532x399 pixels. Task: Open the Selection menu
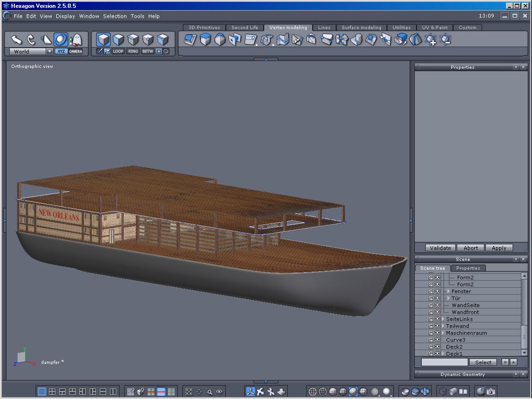(x=115, y=16)
